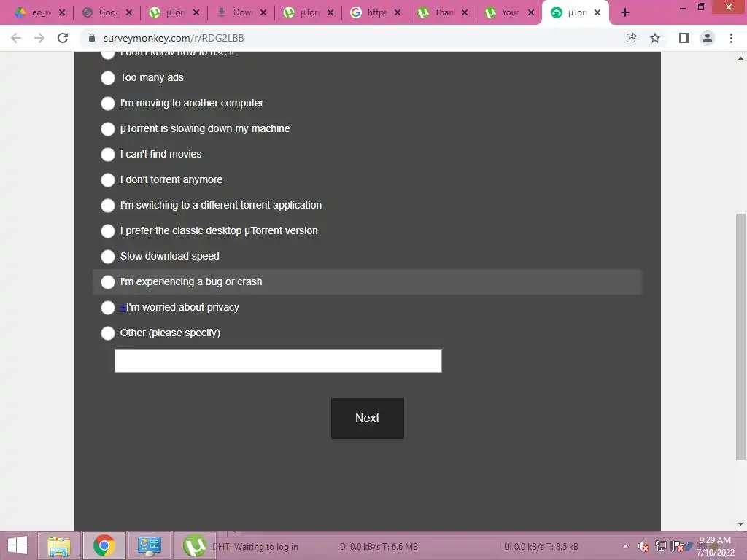Open File Explorer from taskbar

click(x=59, y=545)
